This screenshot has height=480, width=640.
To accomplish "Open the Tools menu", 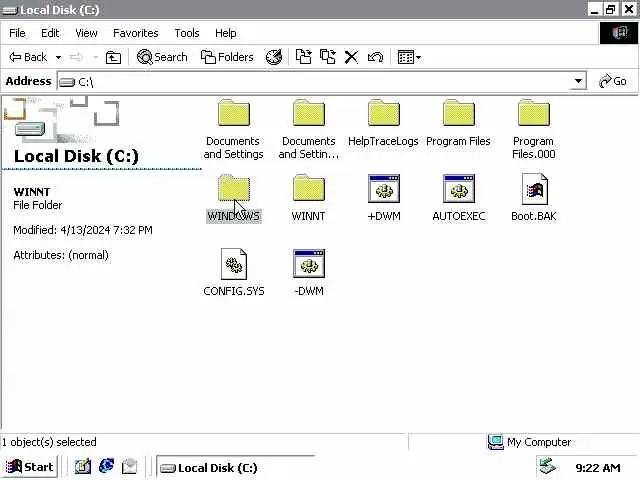I will 187,33.
